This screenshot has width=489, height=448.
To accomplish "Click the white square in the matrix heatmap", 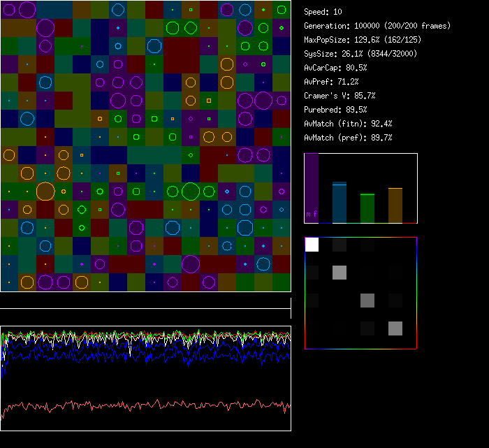I will [x=312, y=245].
